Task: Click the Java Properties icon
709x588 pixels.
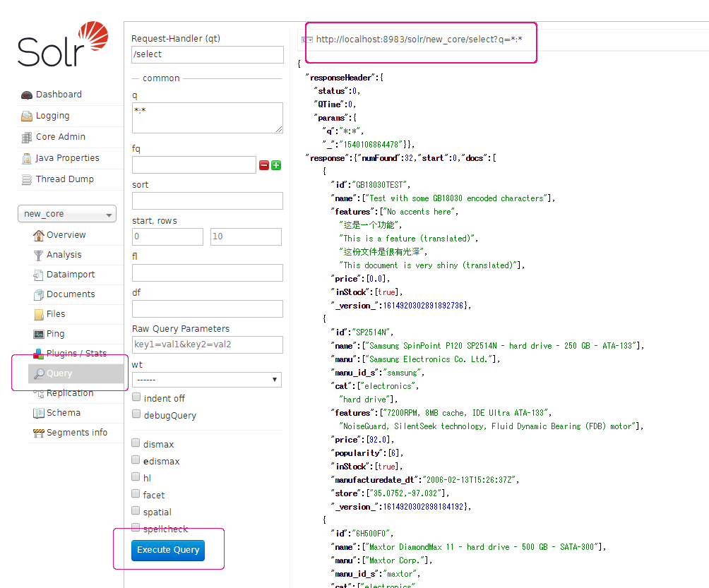Action: coord(27,159)
